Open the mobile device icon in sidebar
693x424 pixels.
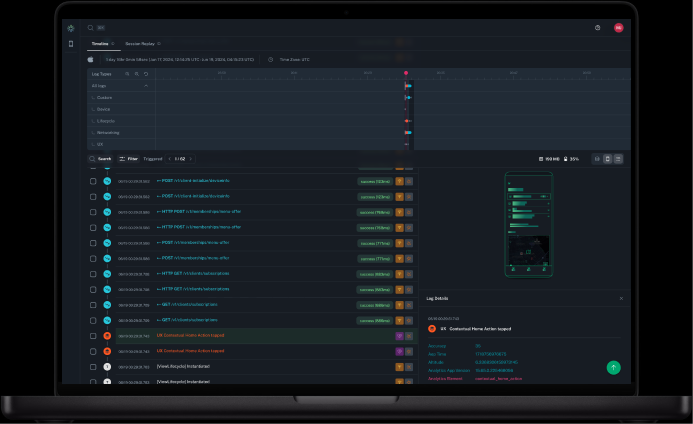71,44
